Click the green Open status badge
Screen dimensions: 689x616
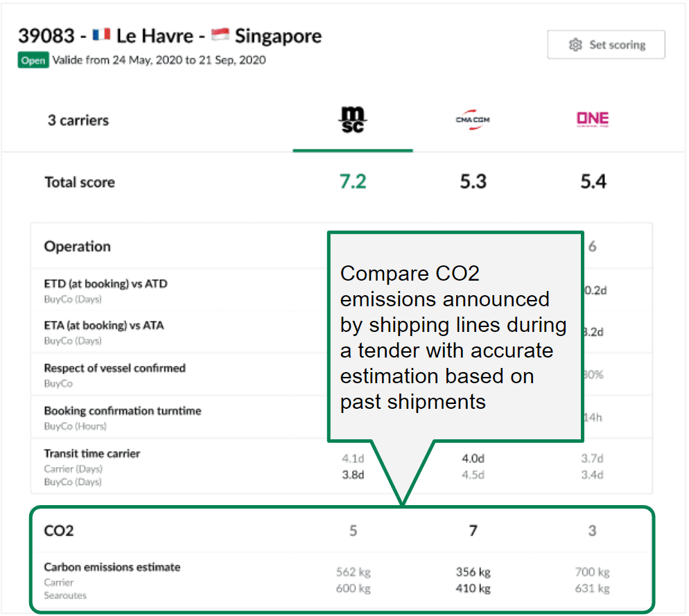point(33,60)
